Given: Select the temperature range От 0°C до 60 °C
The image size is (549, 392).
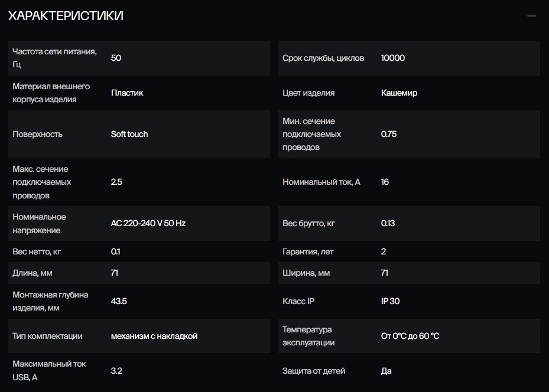Looking at the screenshot, I should 410,336.
